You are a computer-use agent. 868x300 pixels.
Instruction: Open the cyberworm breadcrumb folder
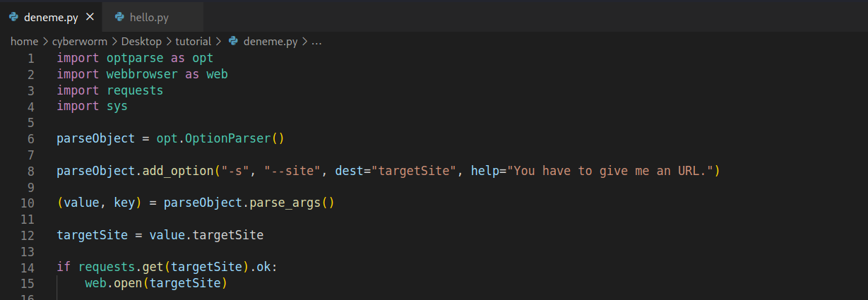(x=80, y=42)
